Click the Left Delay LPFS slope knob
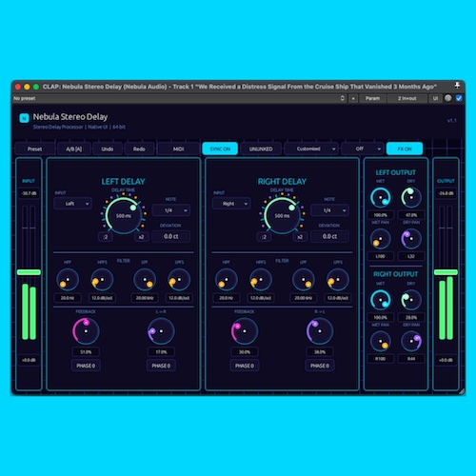This screenshot has width=476, height=476. [x=179, y=280]
